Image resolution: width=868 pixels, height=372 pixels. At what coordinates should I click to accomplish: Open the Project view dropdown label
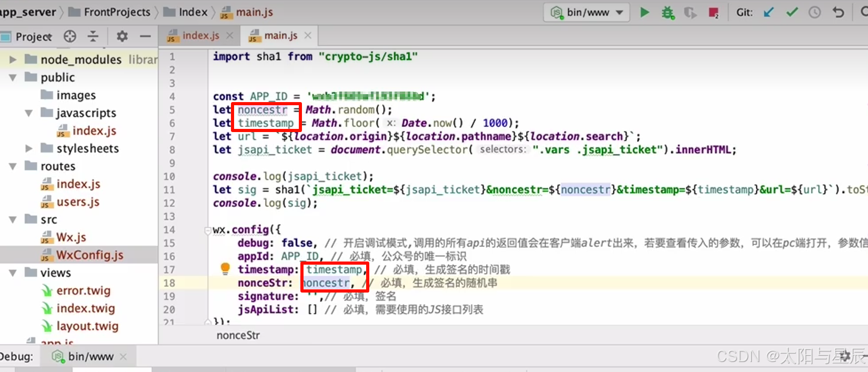(34, 36)
